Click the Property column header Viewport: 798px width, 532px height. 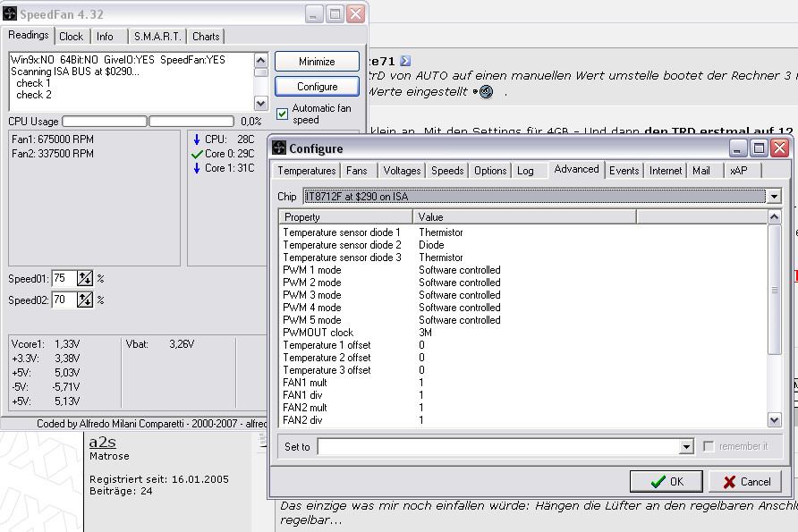346,217
